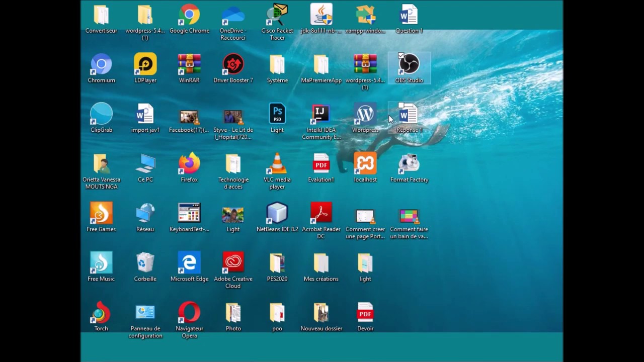Viewport: 644px width, 362px height.
Task: Tick the selection checkbox on Reponse 1
Action: click(x=401, y=106)
